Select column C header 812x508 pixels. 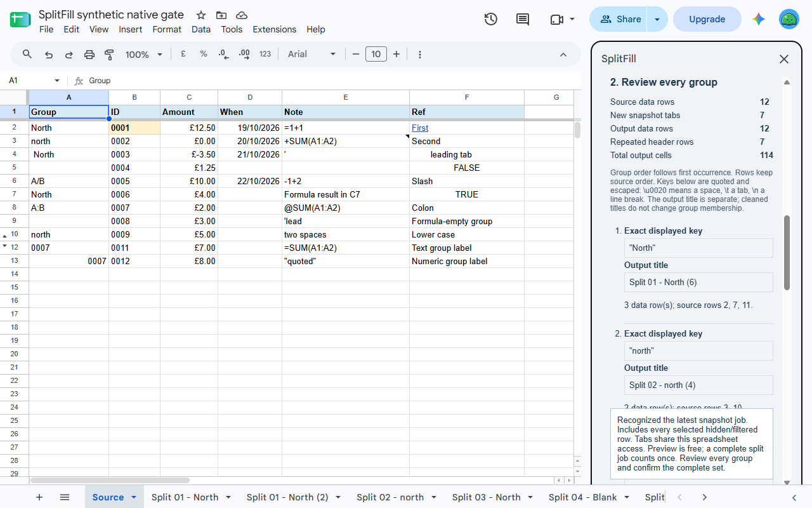[x=189, y=97]
